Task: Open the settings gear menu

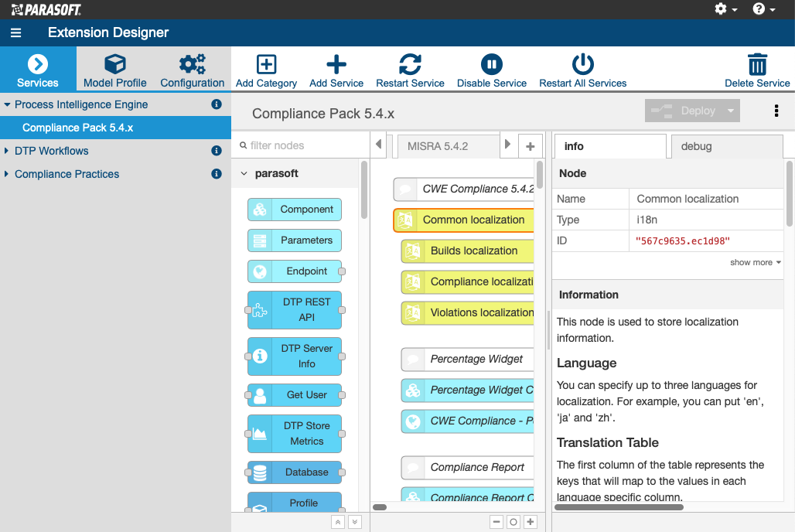Action: (x=725, y=9)
